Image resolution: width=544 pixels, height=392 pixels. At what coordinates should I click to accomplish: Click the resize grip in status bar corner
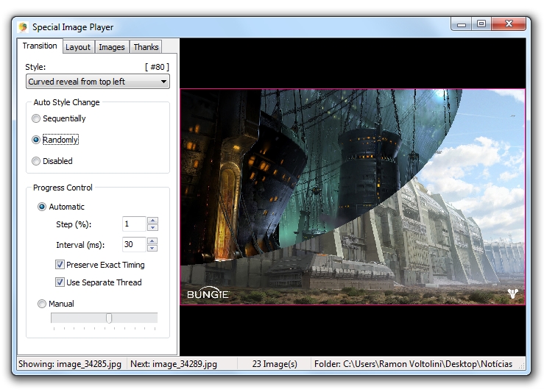[521, 365]
